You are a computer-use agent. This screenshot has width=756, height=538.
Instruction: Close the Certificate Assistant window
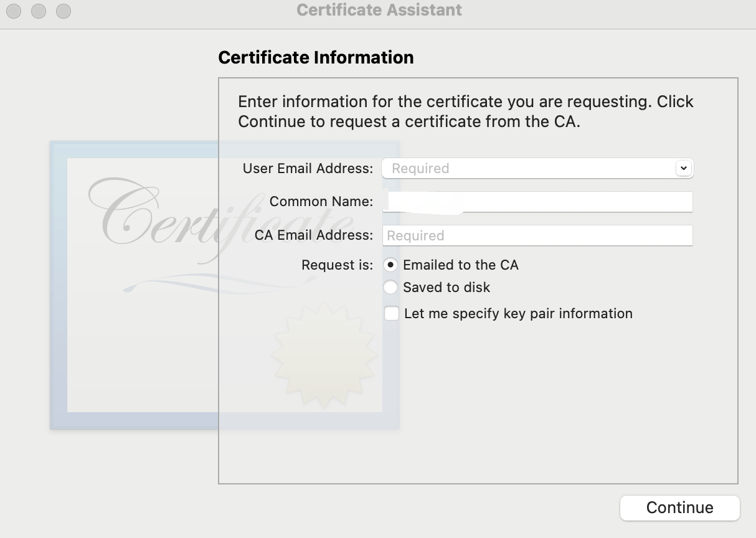click(x=14, y=11)
